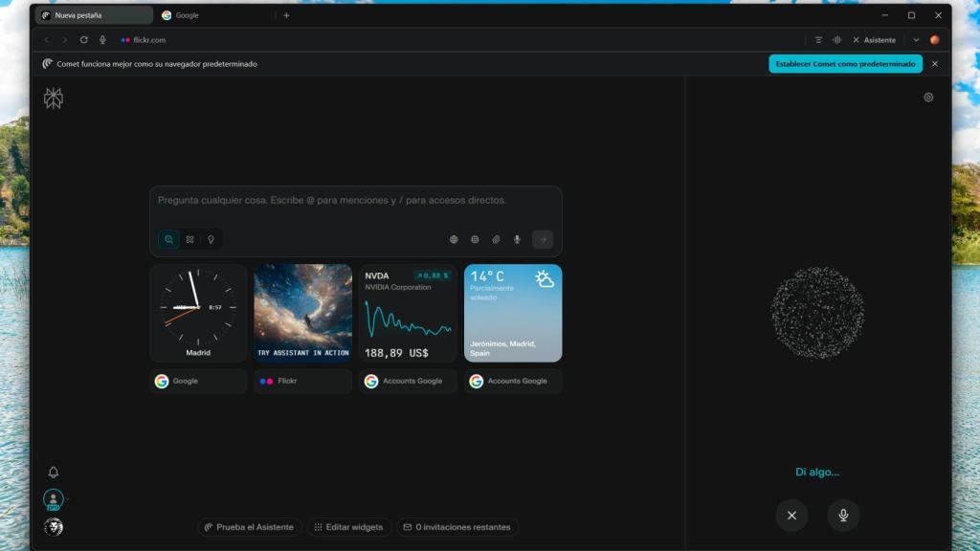The height and width of the screenshot is (551, 980).
Task: Expand the reading list panel icon
Action: point(818,40)
